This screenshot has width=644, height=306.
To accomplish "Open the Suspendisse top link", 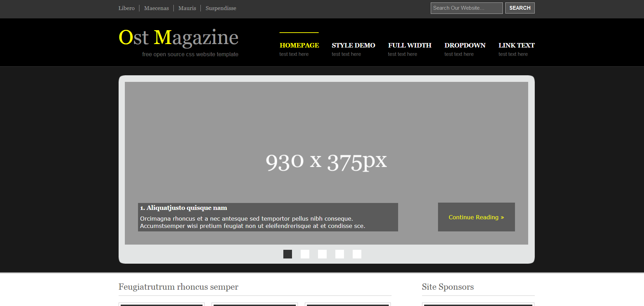I will (221, 8).
